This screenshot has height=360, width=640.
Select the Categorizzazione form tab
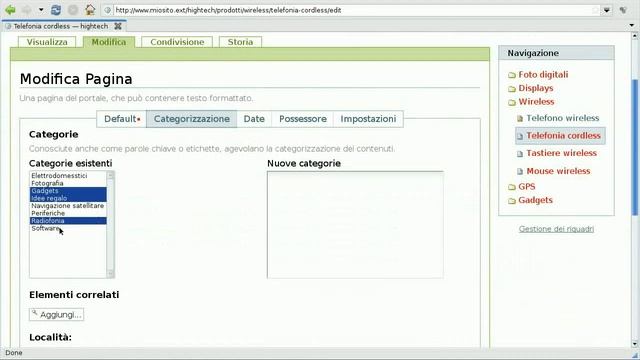coord(191,119)
